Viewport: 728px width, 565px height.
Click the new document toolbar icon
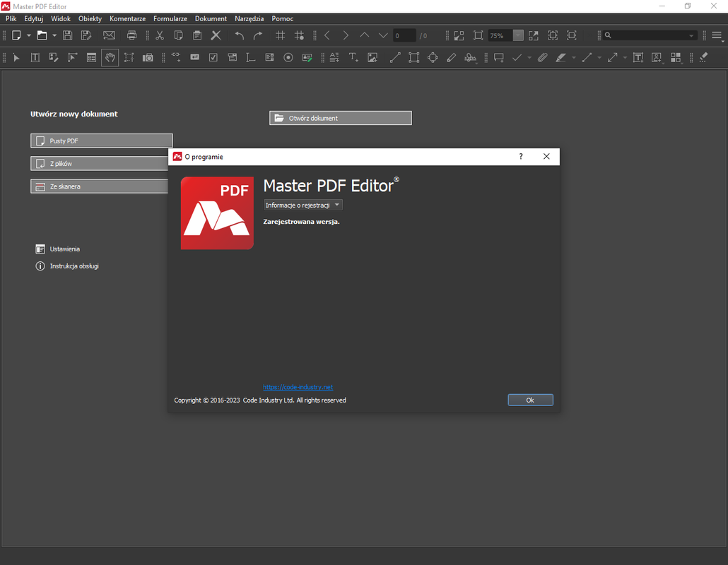click(x=16, y=36)
